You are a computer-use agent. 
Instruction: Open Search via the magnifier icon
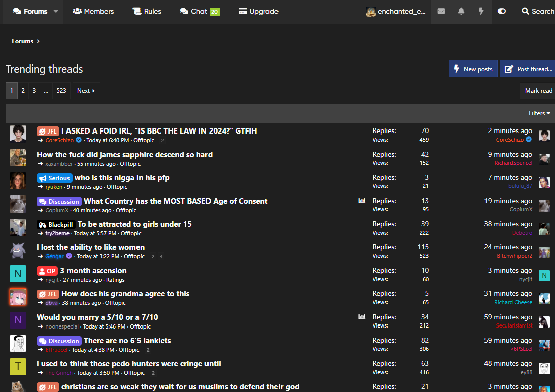[x=526, y=11]
